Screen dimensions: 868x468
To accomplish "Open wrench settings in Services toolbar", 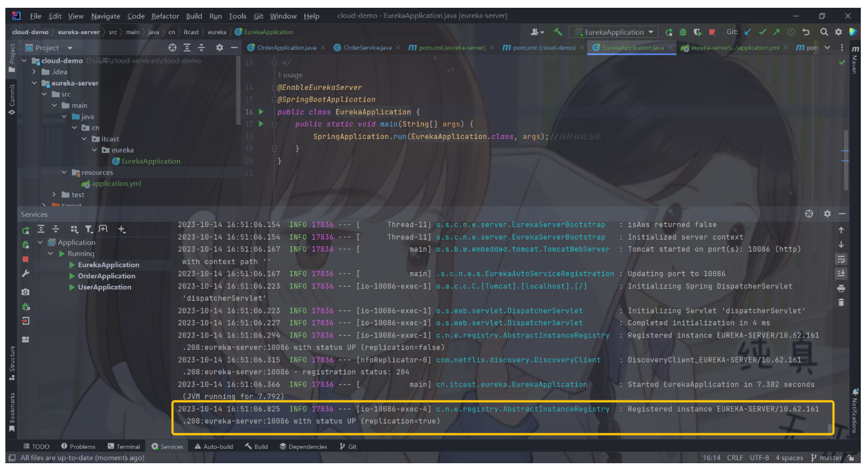I will point(25,273).
